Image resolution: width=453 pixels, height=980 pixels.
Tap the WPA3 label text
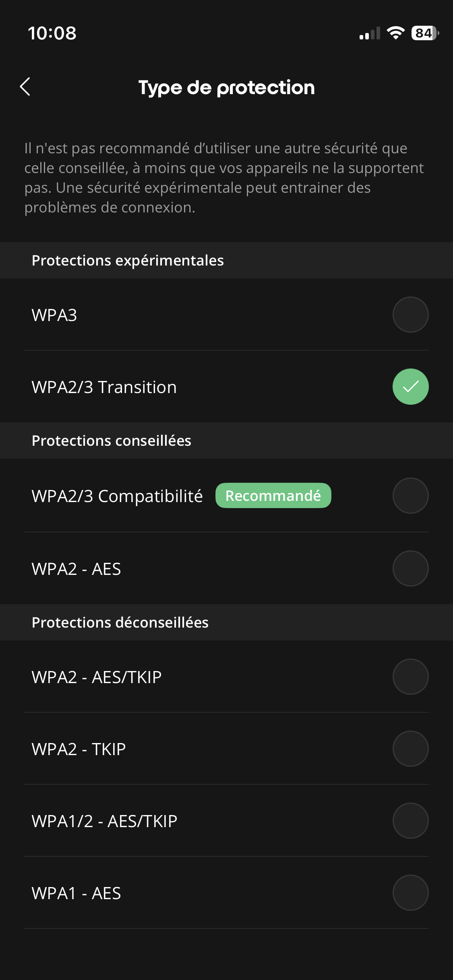pos(54,315)
